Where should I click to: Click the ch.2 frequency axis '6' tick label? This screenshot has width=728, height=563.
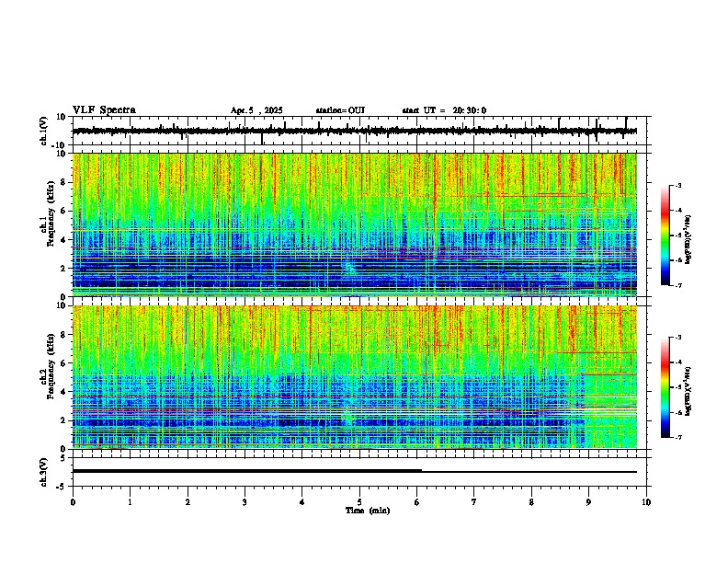[x=64, y=363]
